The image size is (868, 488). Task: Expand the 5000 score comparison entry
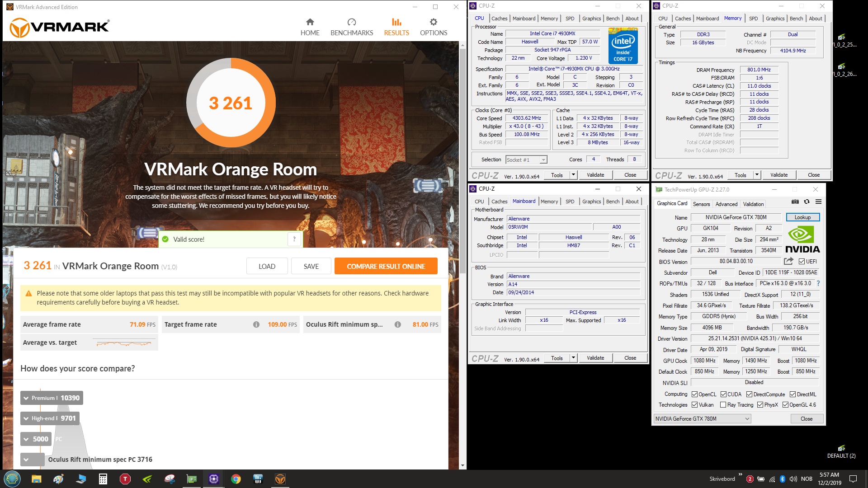click(36, 439)
